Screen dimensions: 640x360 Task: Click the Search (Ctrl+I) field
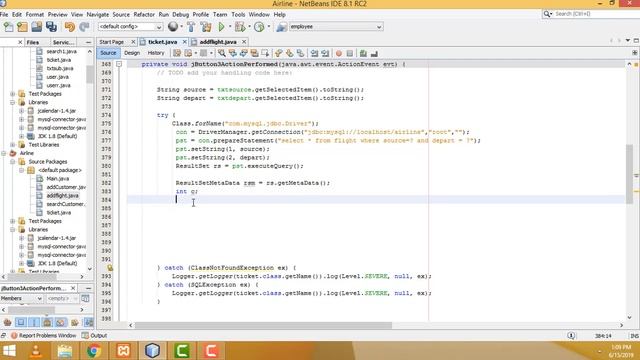[x=591, y=14]
